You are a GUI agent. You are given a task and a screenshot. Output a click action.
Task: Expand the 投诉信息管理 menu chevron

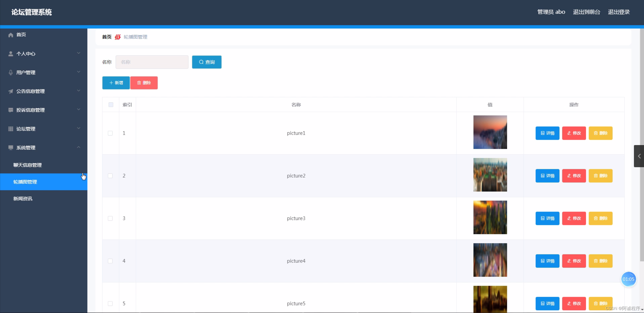coord(79,110)
